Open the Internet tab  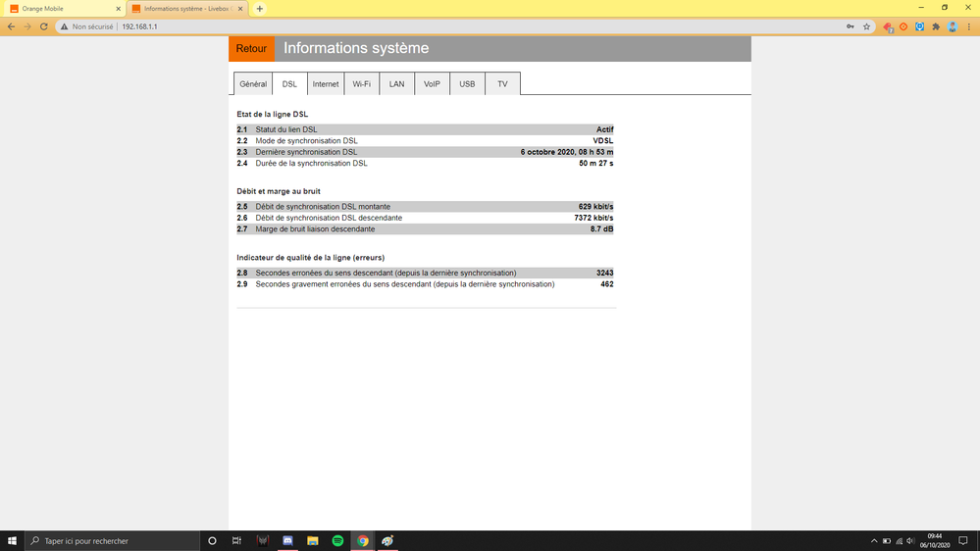(326, 83)
